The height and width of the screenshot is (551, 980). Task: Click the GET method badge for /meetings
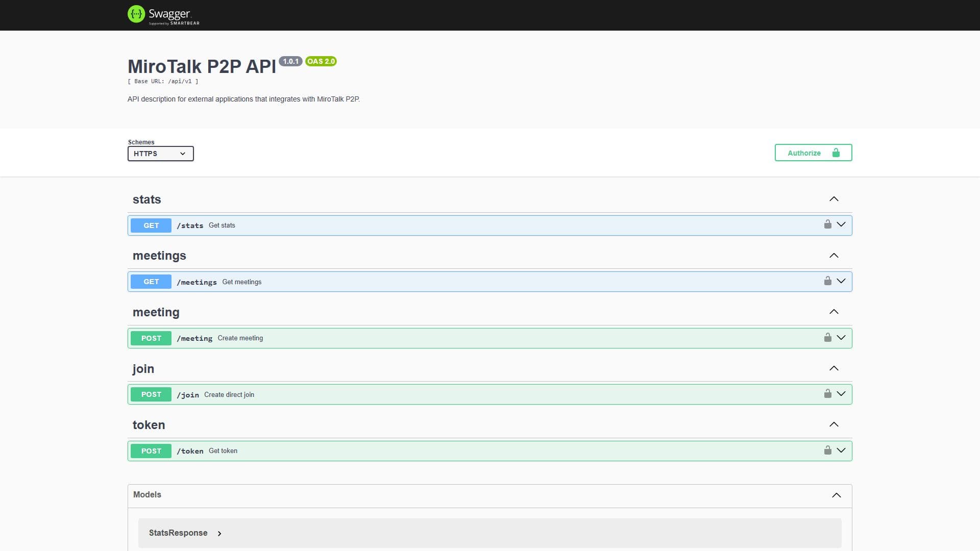(x=151, y=282)
